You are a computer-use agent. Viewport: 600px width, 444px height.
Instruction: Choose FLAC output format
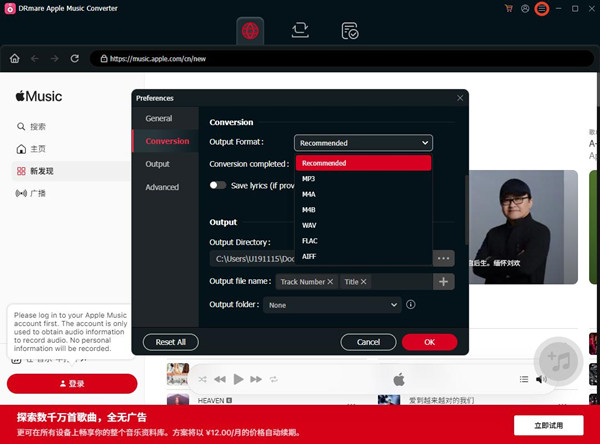tap(363, 241)
